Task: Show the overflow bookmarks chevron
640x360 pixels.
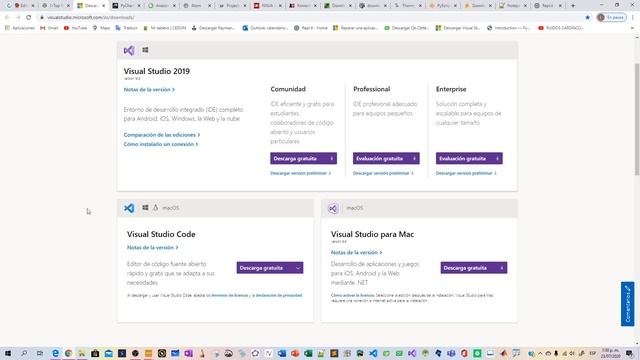Action: coord(632,28)
